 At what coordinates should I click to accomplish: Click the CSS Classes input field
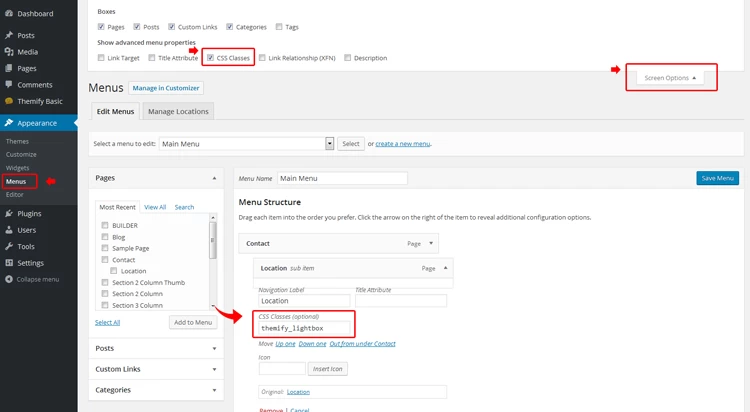point(304,328)
